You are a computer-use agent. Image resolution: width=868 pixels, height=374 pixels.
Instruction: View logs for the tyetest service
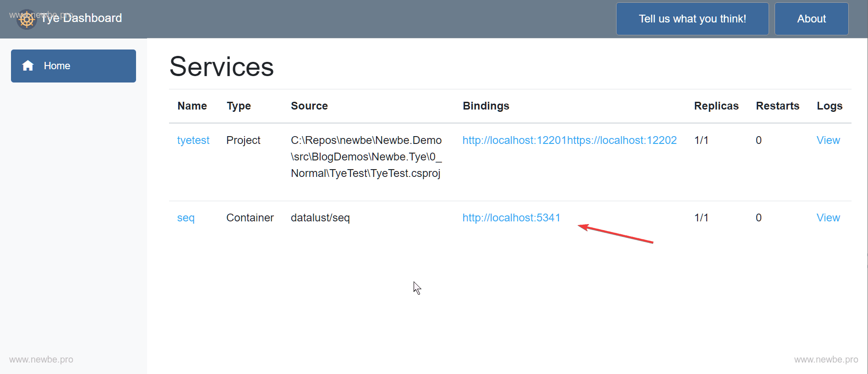(x=828, y=140)
